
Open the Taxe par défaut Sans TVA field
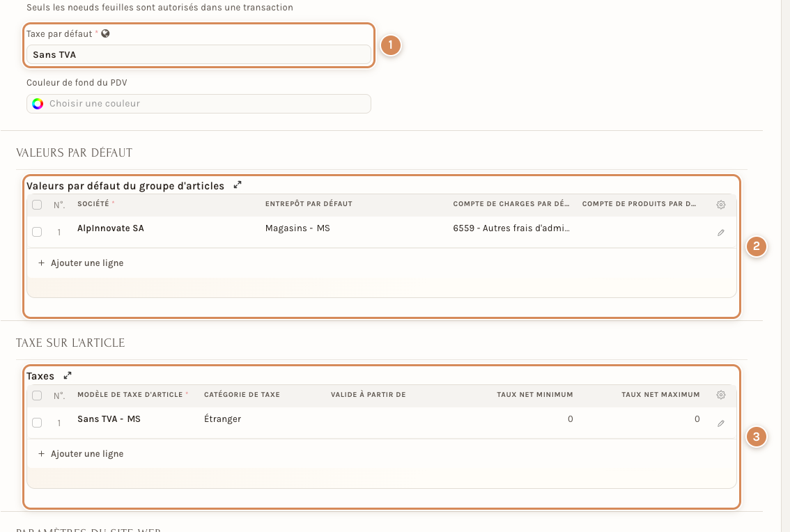click(x=199, y=54)
